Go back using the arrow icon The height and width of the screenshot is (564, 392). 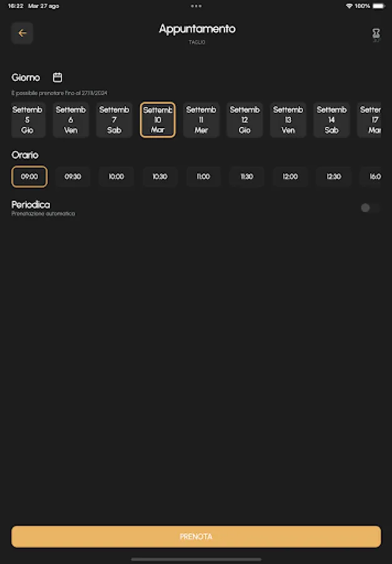23,33
